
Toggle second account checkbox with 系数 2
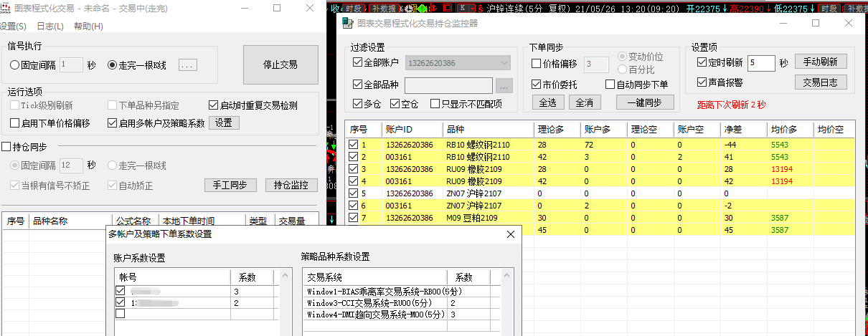click(121, 302)
